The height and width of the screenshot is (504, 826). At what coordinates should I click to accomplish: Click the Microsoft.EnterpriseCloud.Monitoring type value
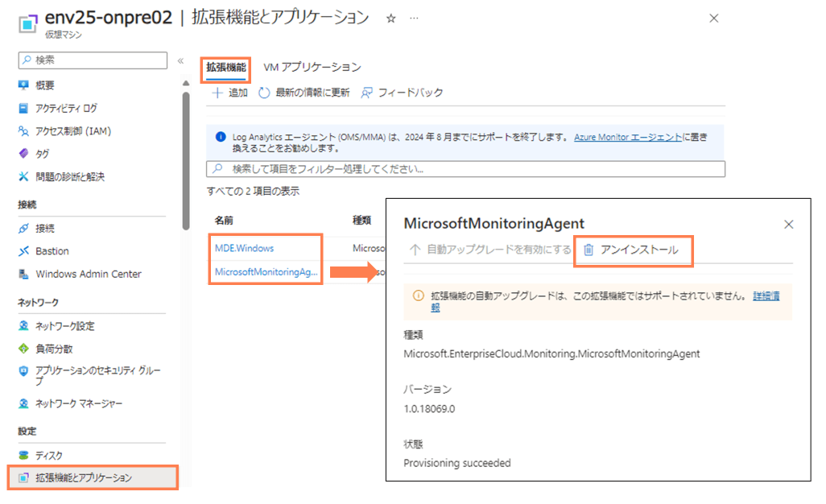pyautogui.click(x=551, y=354)
